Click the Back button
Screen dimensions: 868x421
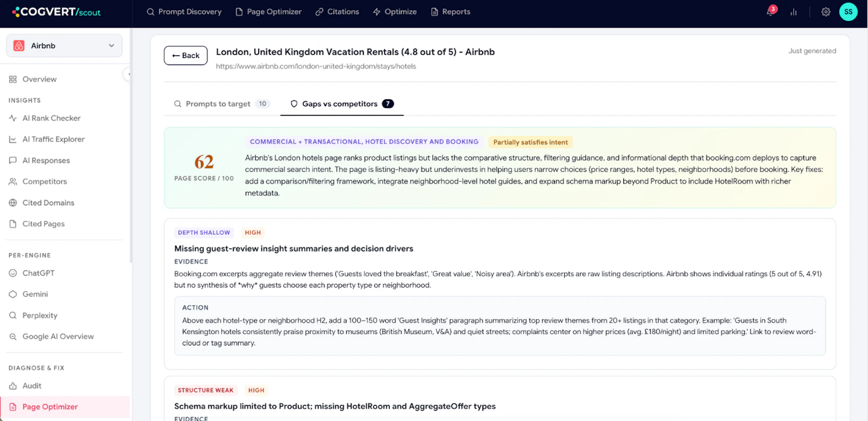[x=186, y=55]
